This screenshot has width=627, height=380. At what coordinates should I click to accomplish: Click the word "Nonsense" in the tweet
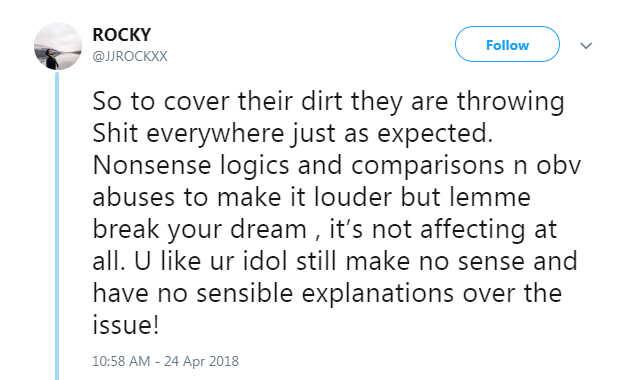tap(152, 165)
